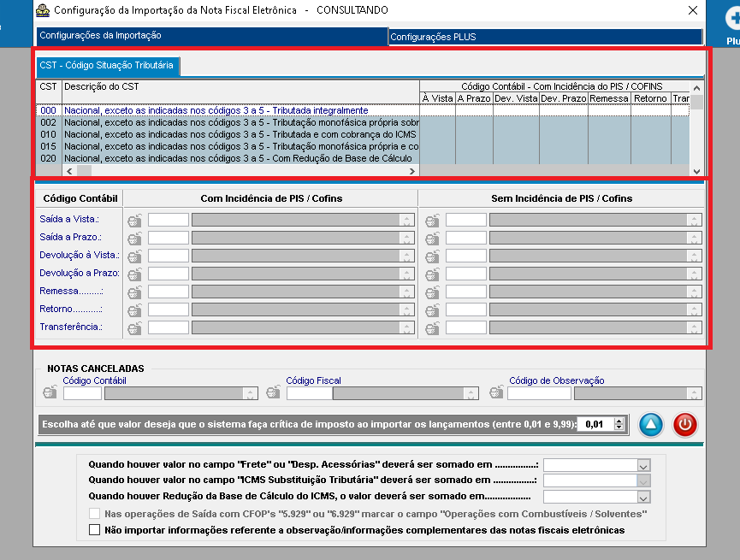Click lookup icon for Remessa Com Incidência
Image resolution: width=740 pixels, height=560 pixels.
134,292
